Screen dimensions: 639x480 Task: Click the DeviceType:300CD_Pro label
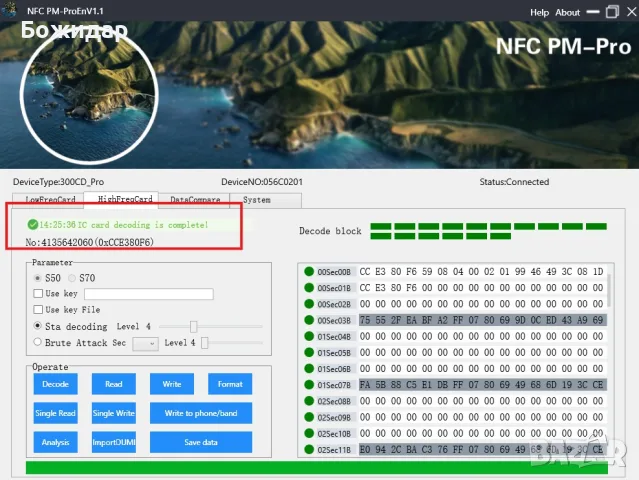click(58, 182)
